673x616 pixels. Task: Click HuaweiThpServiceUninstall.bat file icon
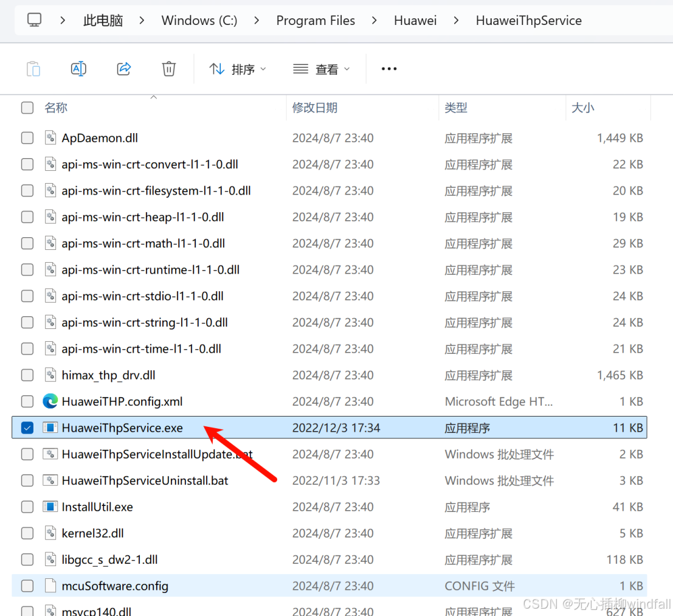pos(50,480)
